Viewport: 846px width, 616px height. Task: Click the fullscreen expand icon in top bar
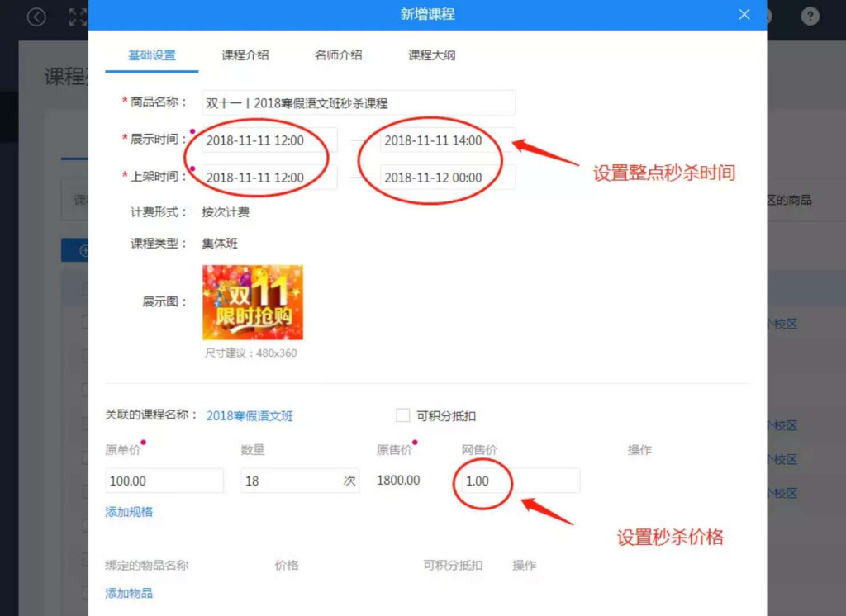coord(76,16)
